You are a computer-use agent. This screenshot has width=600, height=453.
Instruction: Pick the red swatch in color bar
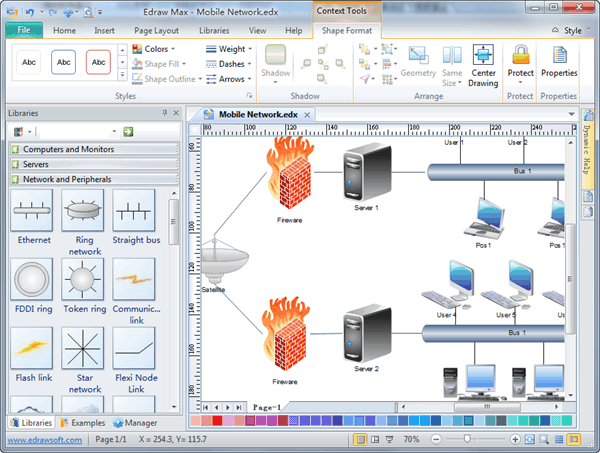click(217, 420)
